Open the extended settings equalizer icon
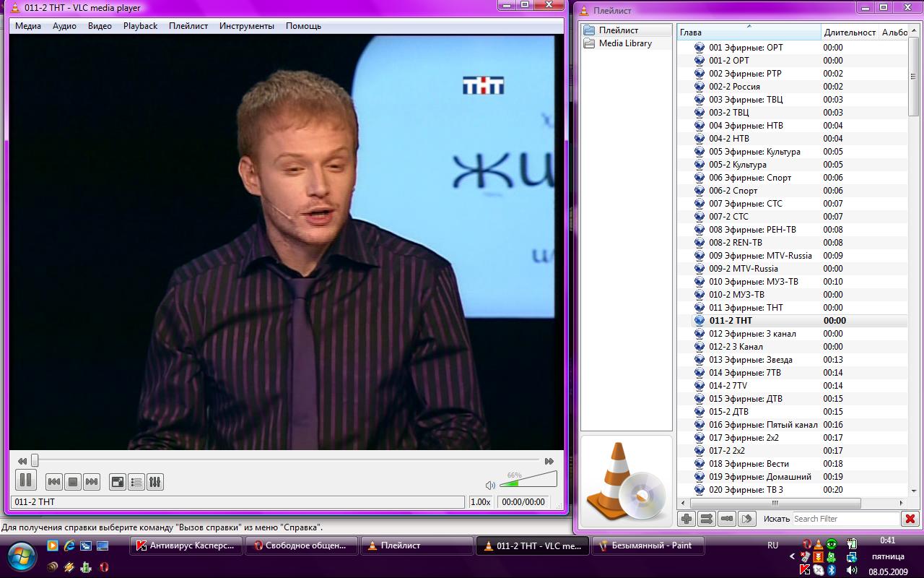The width and height of the screenshot is (924, 578). [154, 482]
